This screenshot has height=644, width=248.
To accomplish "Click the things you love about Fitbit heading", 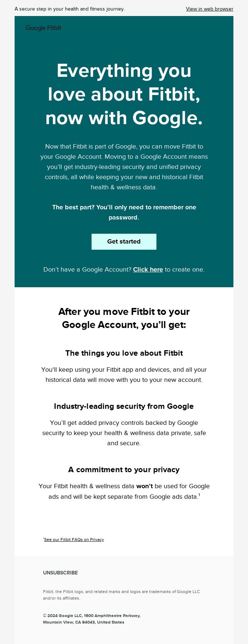I will (x=124, y=353).
